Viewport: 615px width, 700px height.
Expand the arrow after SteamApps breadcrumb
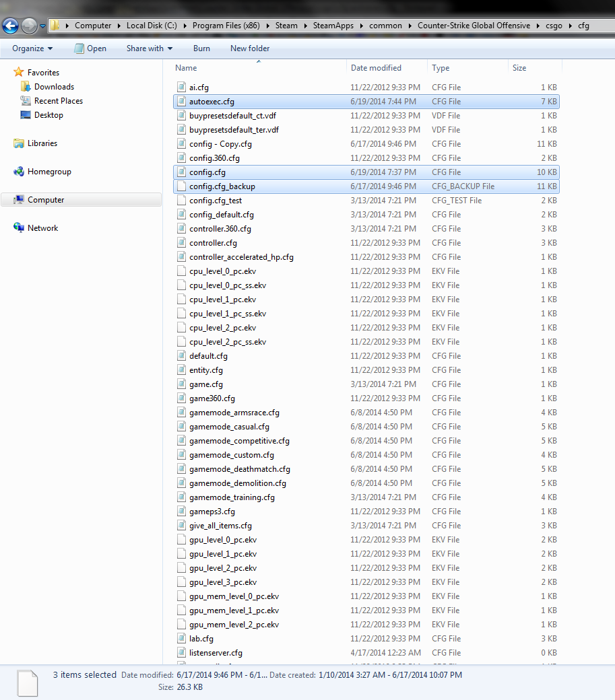361,26
